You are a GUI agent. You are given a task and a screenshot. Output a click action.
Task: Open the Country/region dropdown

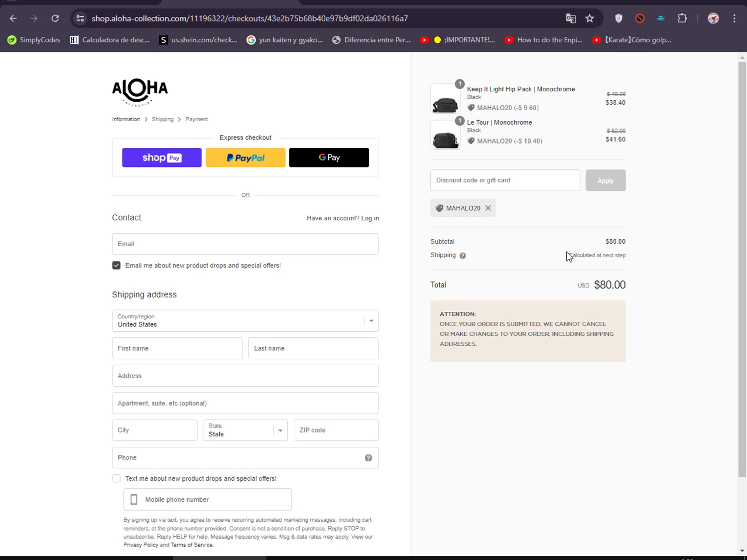(x=246, y=321)
